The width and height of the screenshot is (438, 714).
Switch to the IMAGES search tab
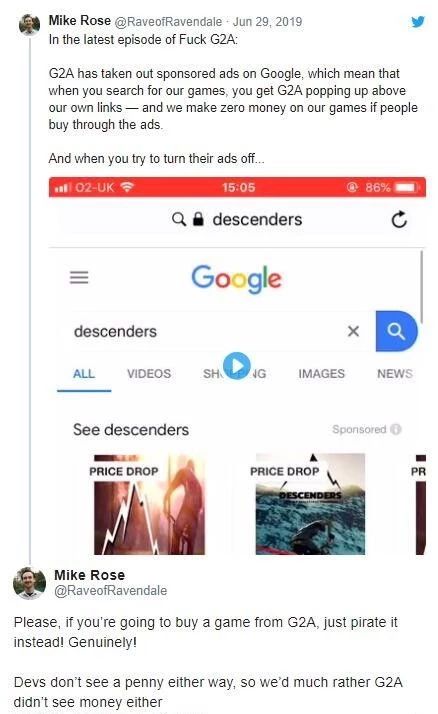(x=321, y=374)
